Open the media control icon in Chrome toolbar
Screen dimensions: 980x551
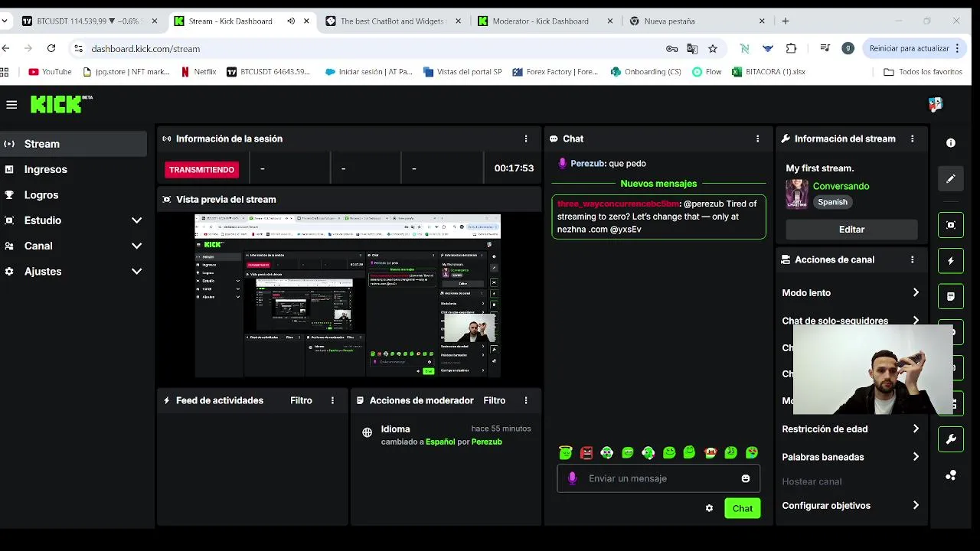coord(825,48)
